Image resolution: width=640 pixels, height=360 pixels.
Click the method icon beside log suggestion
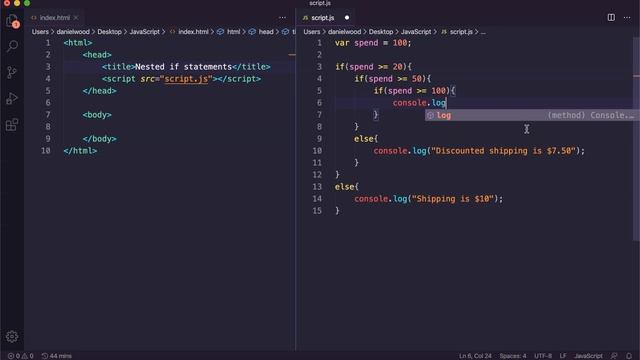(x=430, y=116)
